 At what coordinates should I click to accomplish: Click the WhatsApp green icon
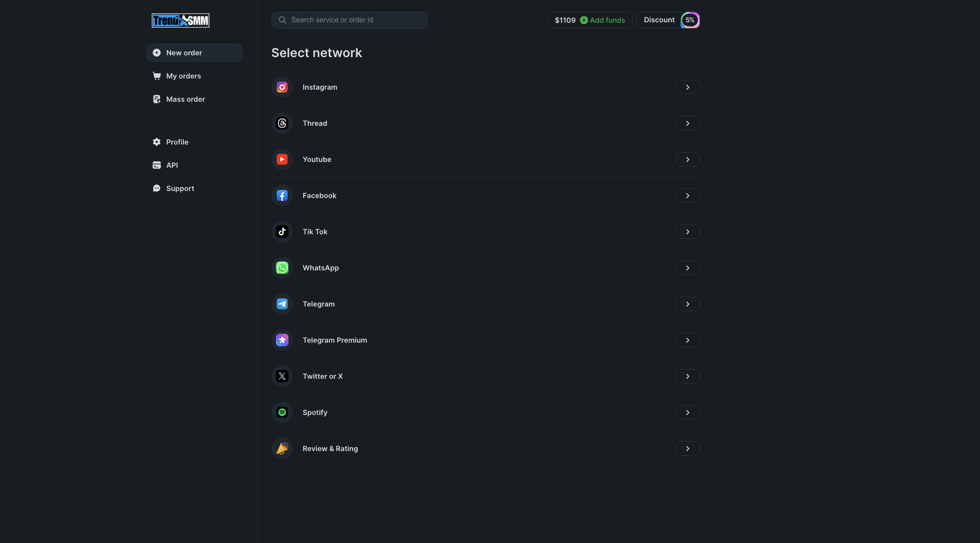[282, 268]
